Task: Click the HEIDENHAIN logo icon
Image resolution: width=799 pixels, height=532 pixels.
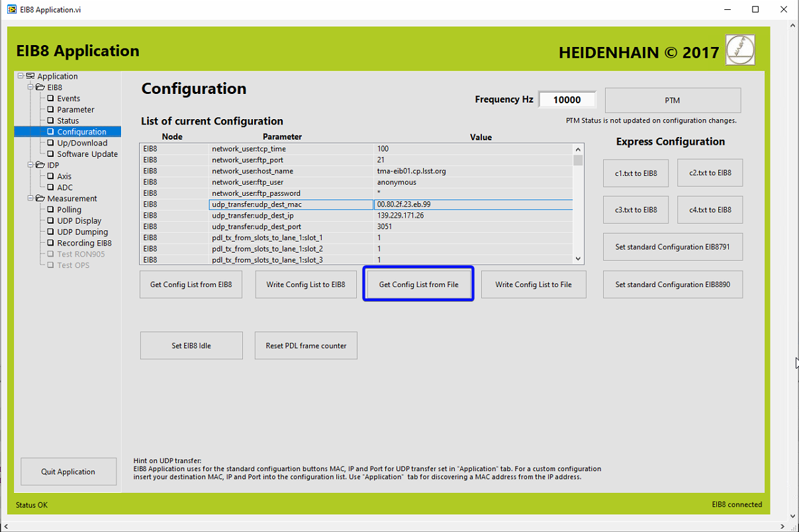Action: (740, 50)
